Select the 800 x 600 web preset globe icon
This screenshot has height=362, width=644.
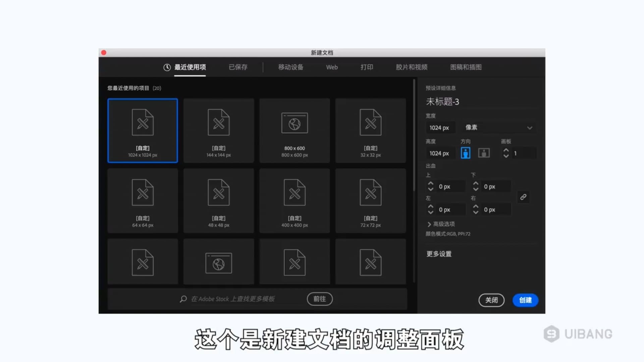click(x=294, y=123)
